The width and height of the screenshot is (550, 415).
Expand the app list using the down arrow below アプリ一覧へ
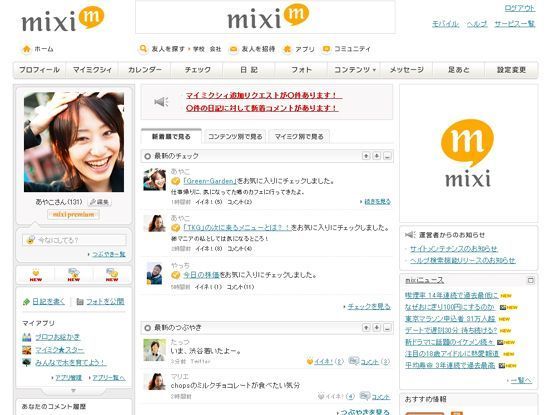pyautogui.click(x=73, y=390)
